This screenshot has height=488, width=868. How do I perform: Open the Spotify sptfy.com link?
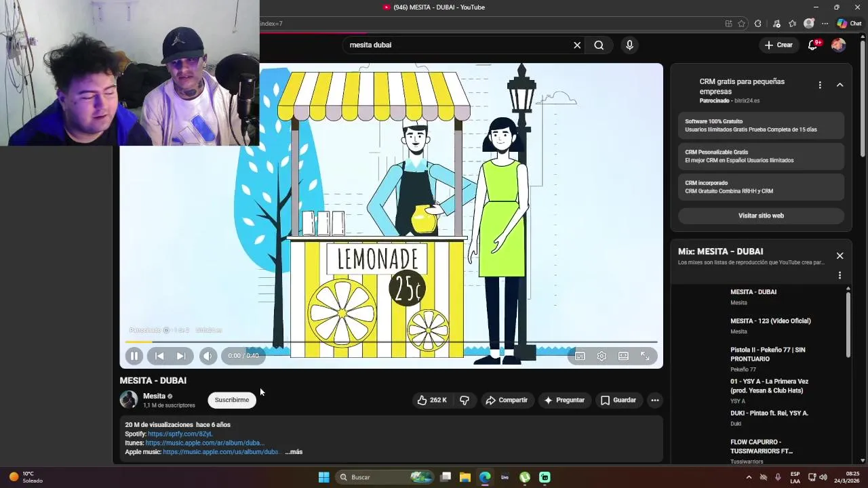pyautogui.click(x=180, y=434)
